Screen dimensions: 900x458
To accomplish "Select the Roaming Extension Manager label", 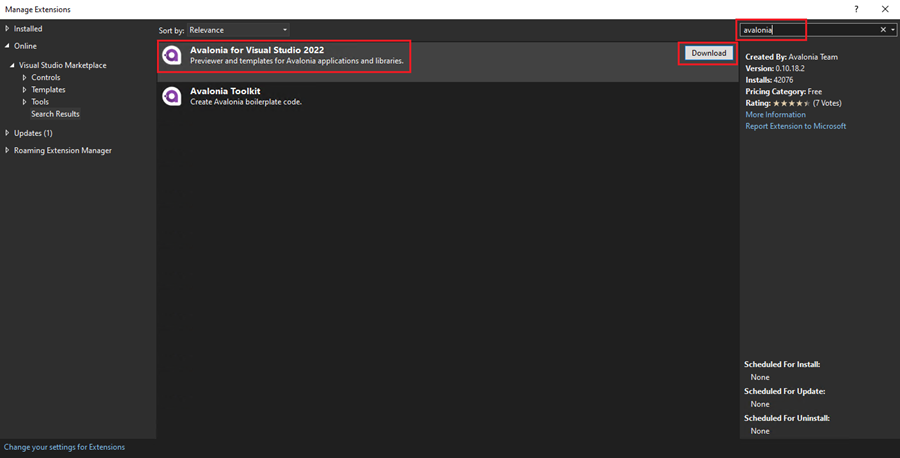I will [x=63, y=150].
